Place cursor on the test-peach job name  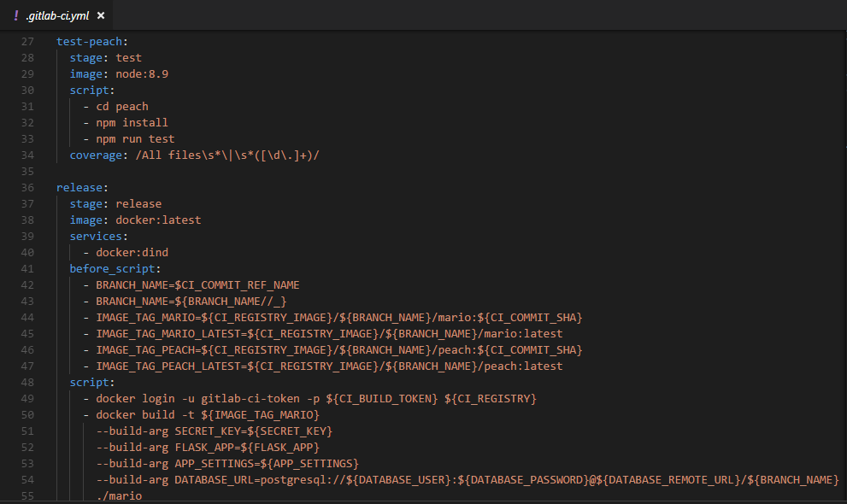point(90,41)
